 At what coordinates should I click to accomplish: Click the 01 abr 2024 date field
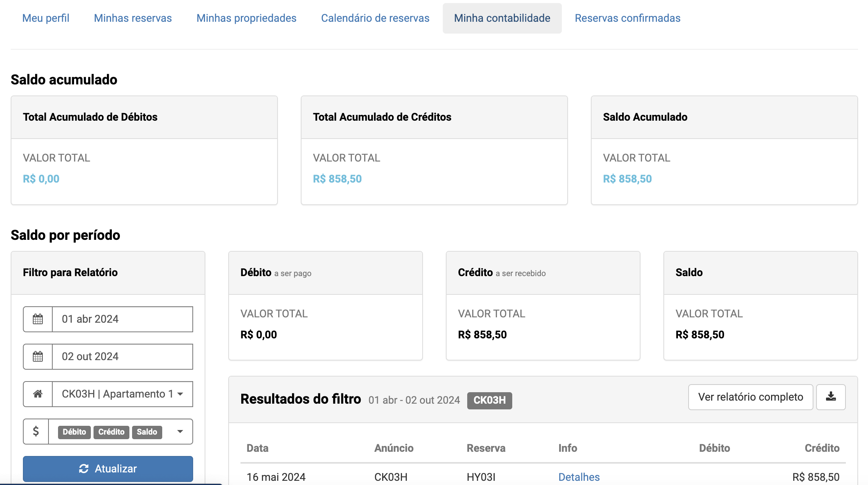(122, 319)
